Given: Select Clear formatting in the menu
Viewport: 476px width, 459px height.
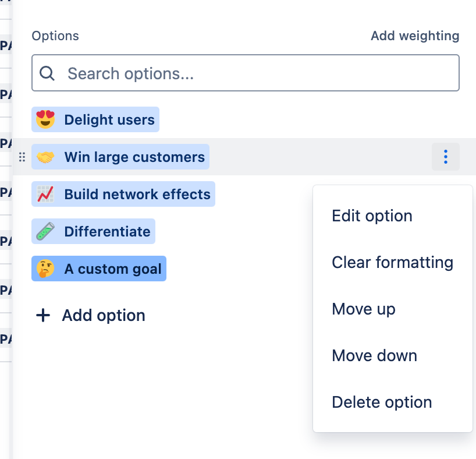Looking at the screenshot, I should pos(392,263).
